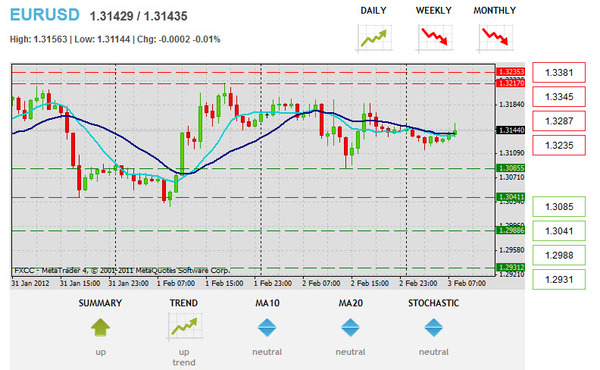This screenshot has width=600, height=370.
Task: Select the 1.3085 support level box
Action: [559, 207]
